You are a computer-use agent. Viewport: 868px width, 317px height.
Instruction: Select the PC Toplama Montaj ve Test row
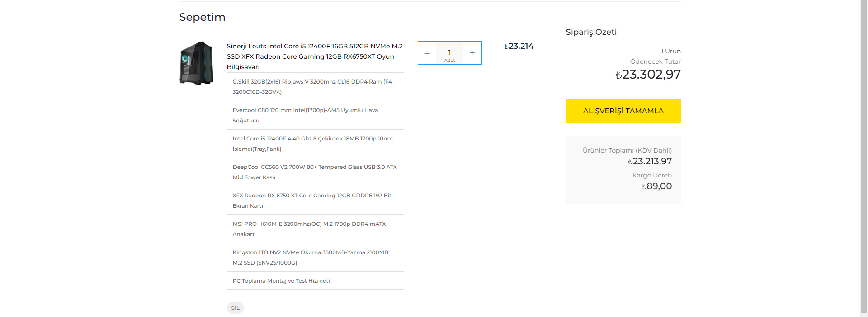[x=315, y=281]
